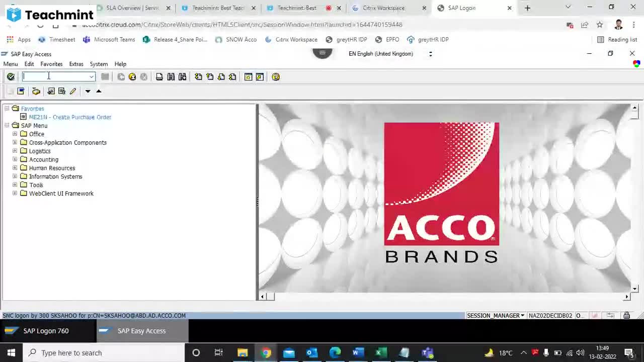Image resolution: width=644 pixels, height=362 pixels.
Task: Click the Windows search box
Action: (x=103, y=352)
